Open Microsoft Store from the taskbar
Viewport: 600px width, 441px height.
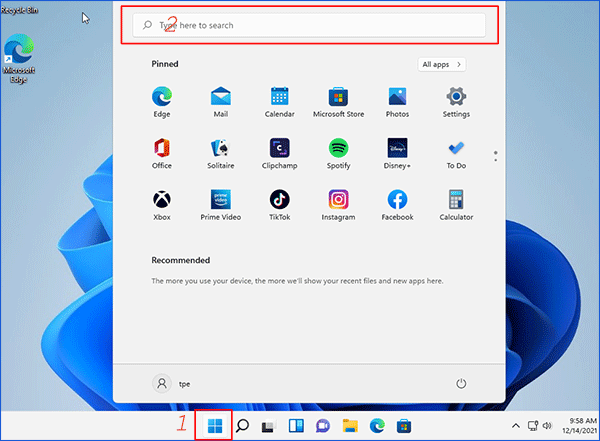(404, 426)
